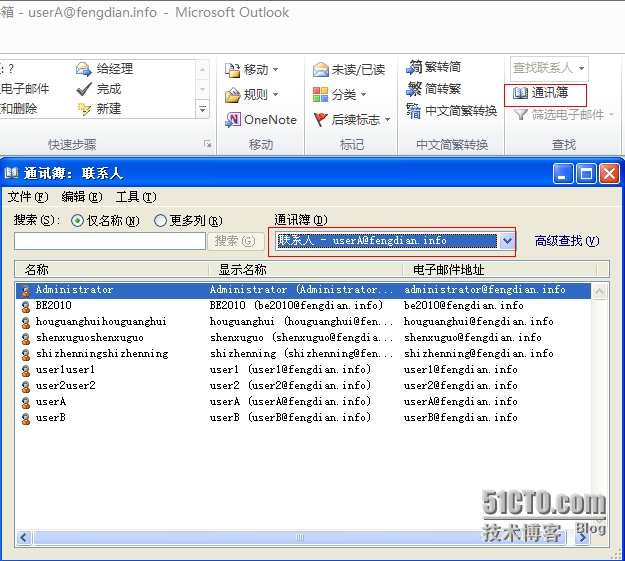Expand 筛选电子邮件 dropdown arrow
Image resolution: width=625 pixels, height=561 pixels.
click(x=611, y=115)
